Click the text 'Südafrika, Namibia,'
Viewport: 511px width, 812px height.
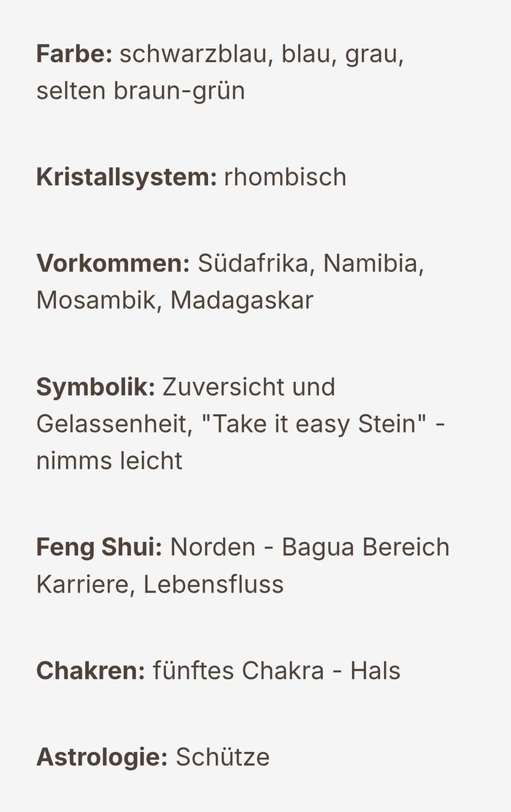coord(311,263)
